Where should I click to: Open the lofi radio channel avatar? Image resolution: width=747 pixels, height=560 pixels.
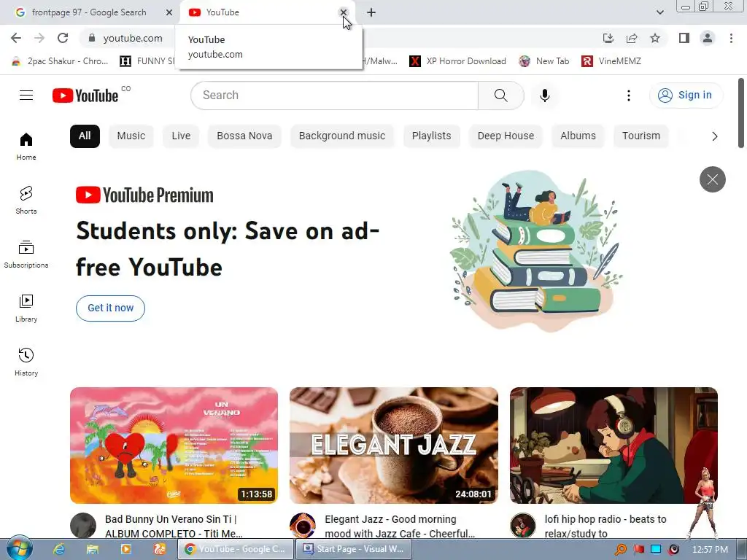click(522, 525)
